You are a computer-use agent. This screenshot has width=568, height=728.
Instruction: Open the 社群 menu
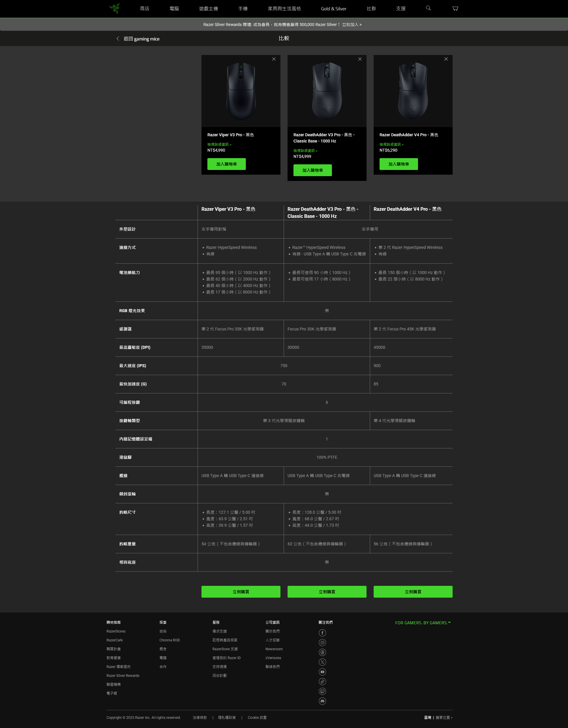(371, 9)
